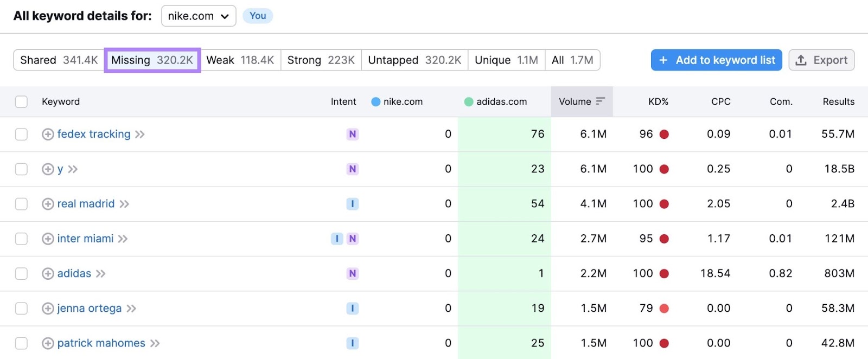Open the patrick mahomes keyword link
Screen dimensions: 868x359
point(101,343)
